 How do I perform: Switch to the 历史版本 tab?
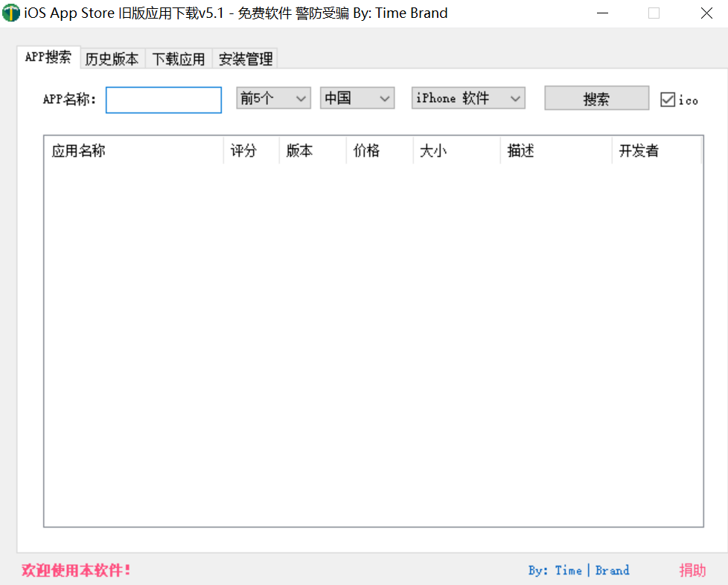(112, 57)
